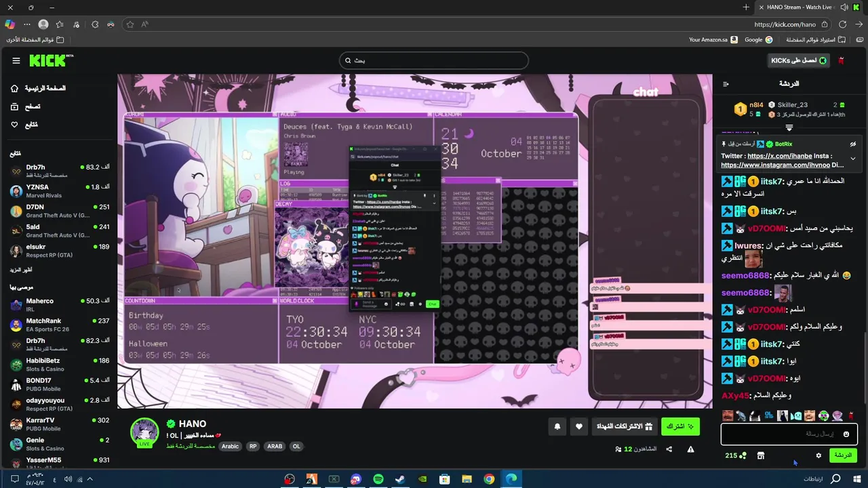Open the other favorites folder
The width and height of the screenshot is (868, 488).
pos(35,40)
